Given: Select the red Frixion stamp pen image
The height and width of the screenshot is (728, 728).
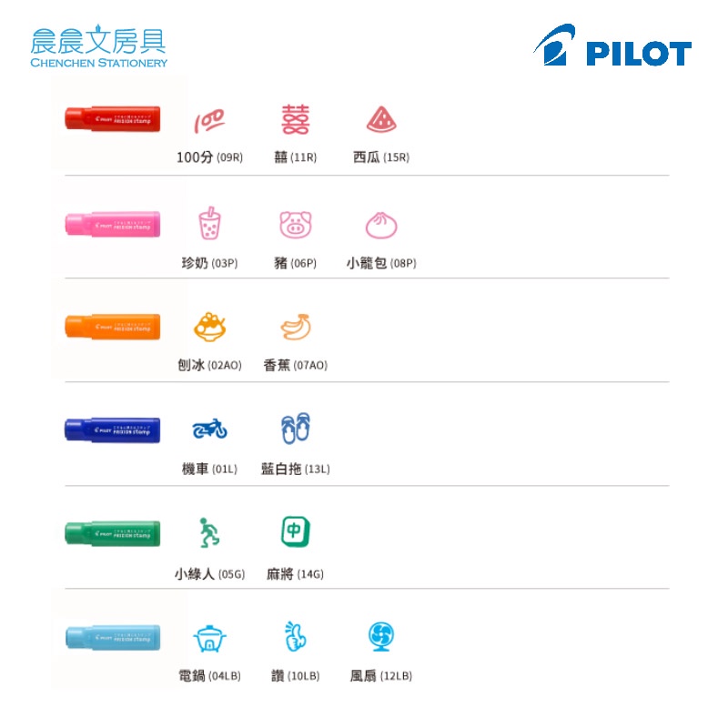Looking at the screenshot, I should point(113,119).
